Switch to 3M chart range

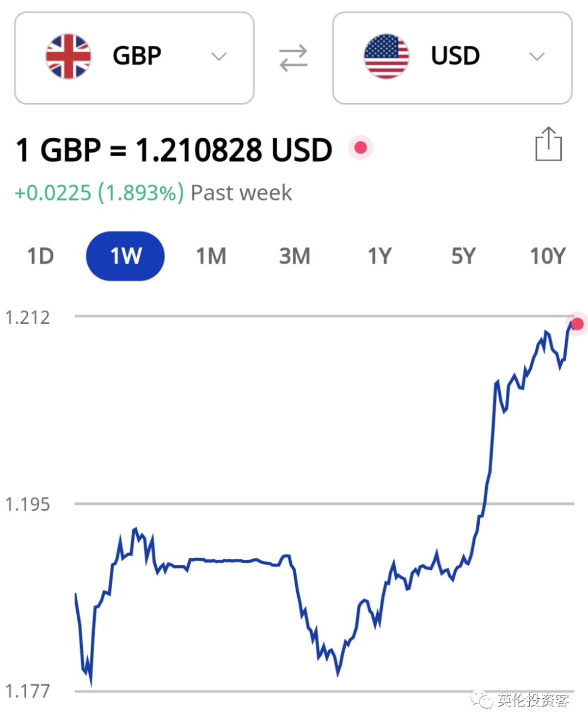[295, 256]
